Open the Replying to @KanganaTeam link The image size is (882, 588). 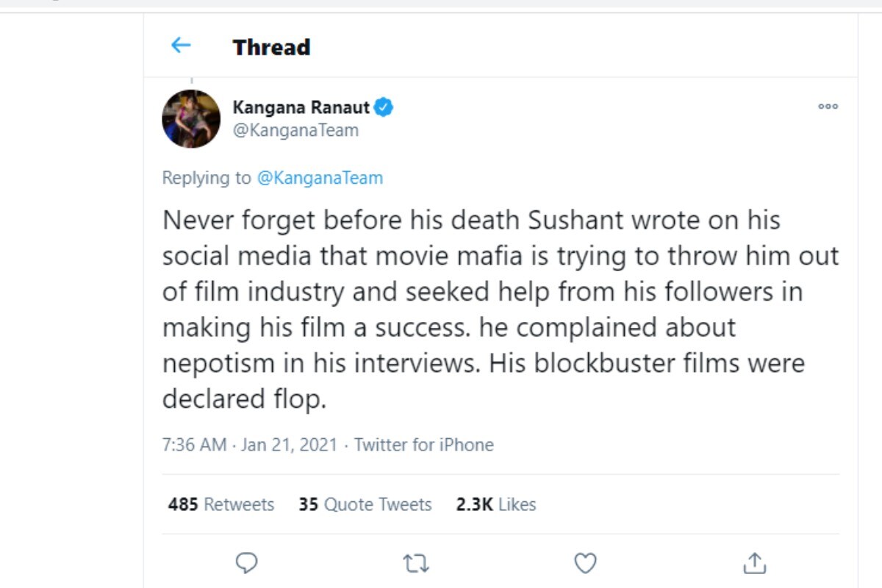[321, 178]
